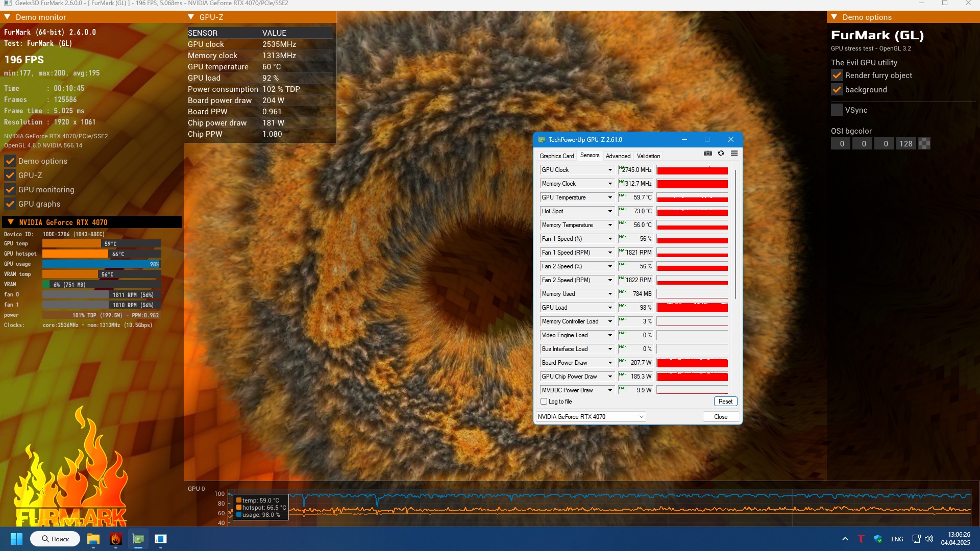Uncheck Render furry object option
Viewport: 980px width, 551px height.
point(837,76)
